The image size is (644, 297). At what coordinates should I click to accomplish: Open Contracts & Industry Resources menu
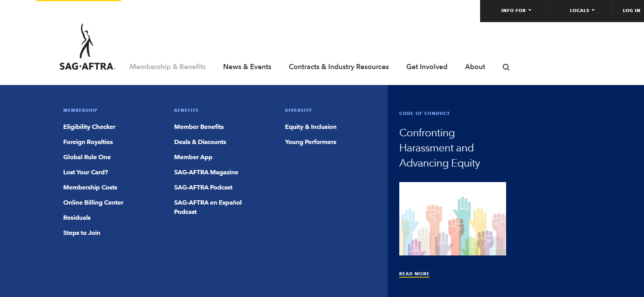tap(339, 67)
